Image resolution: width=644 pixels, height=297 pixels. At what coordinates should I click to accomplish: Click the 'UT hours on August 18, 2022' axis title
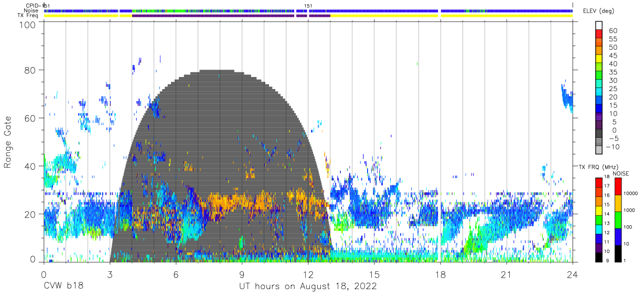pos(308,287)
